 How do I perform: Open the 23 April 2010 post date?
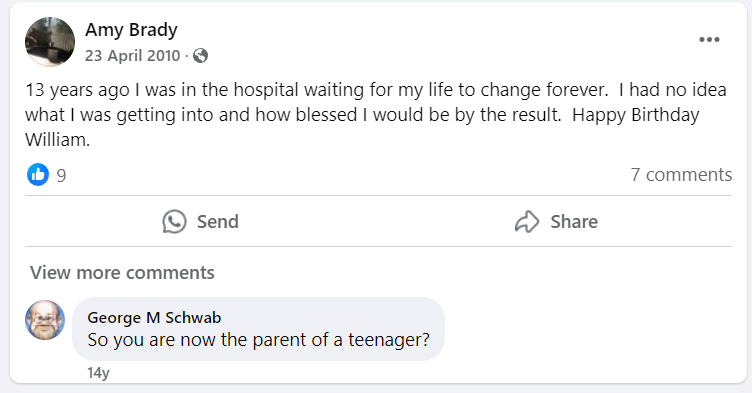(x=132, y=56)
